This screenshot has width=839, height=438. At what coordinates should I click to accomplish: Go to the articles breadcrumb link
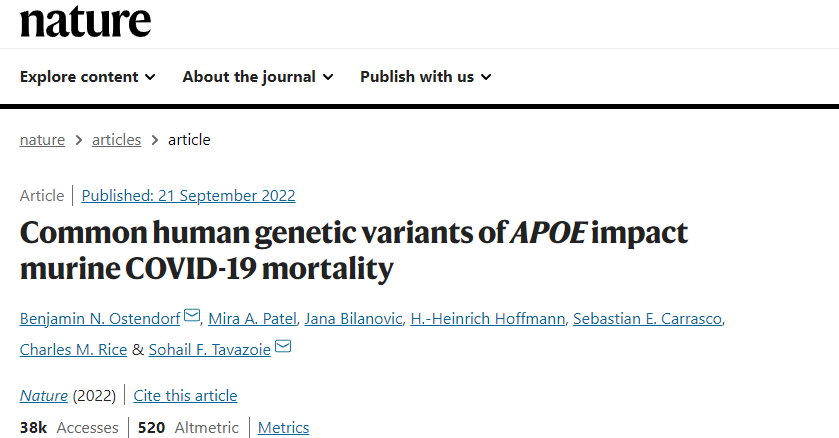(x=117, y=140)
